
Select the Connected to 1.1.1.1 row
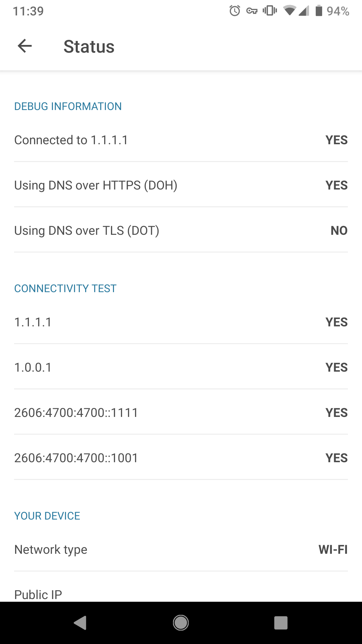pyautogui.click(x=181, y=140)
